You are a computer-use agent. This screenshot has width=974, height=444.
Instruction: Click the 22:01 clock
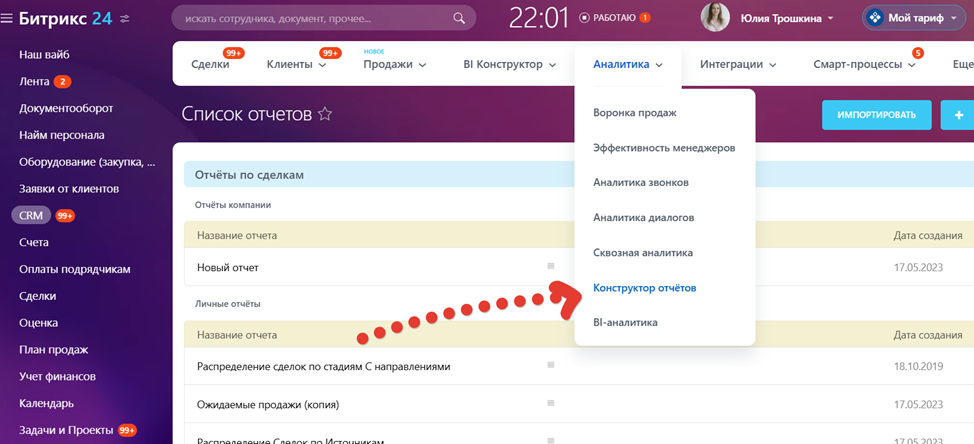539,18
